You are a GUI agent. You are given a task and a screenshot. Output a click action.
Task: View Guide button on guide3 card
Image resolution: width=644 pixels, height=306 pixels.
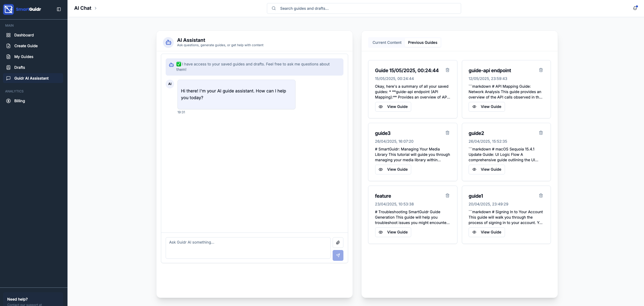(x=393, y=169)
